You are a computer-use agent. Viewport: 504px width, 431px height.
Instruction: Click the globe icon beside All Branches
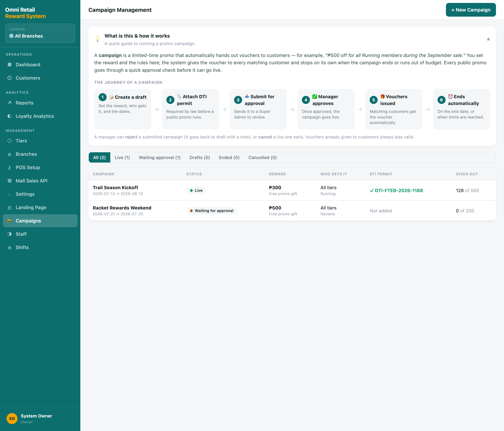click(12, 36)
